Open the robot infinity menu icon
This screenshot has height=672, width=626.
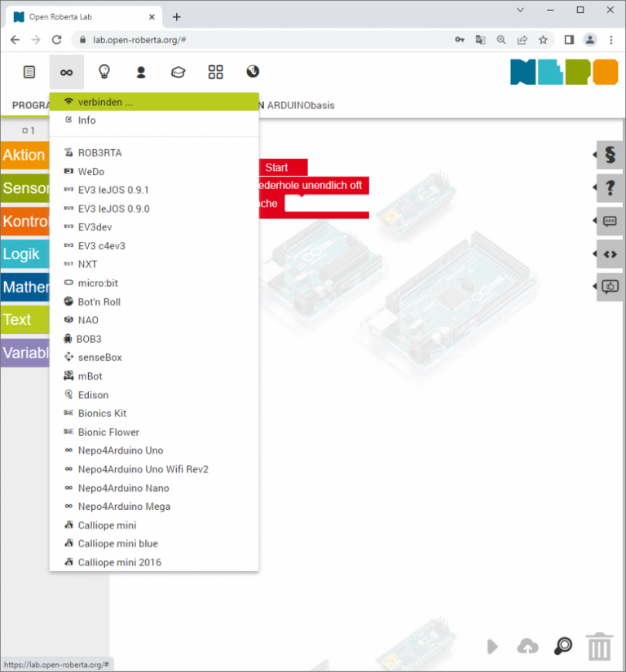[x=67, y=72]
